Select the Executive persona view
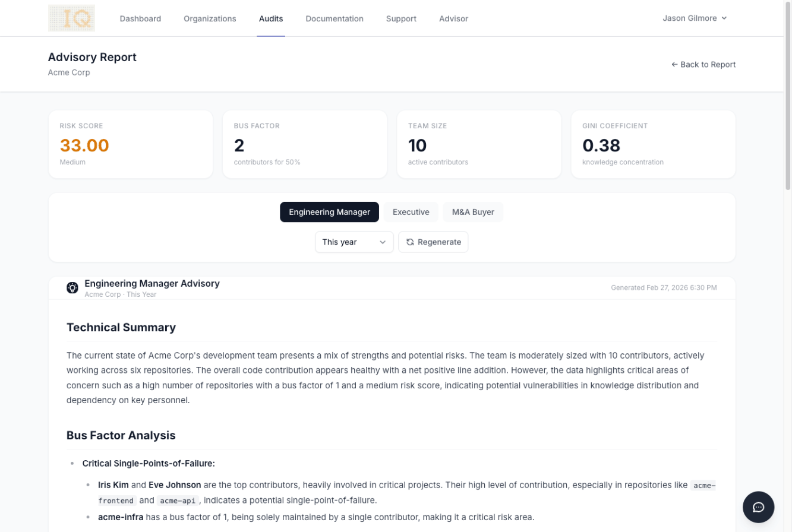This screenshot has height=532, width=792. (411, 212)
